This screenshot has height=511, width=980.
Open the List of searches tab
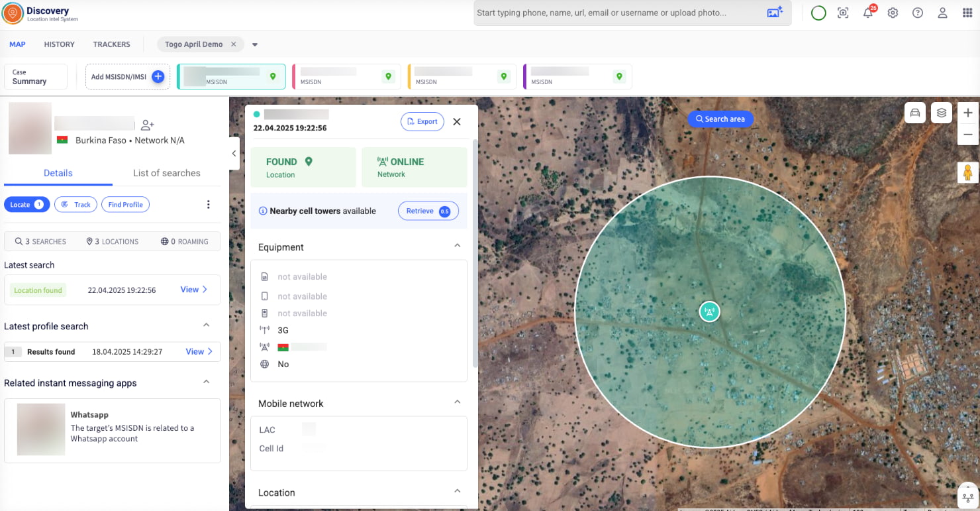click(166, 173)
